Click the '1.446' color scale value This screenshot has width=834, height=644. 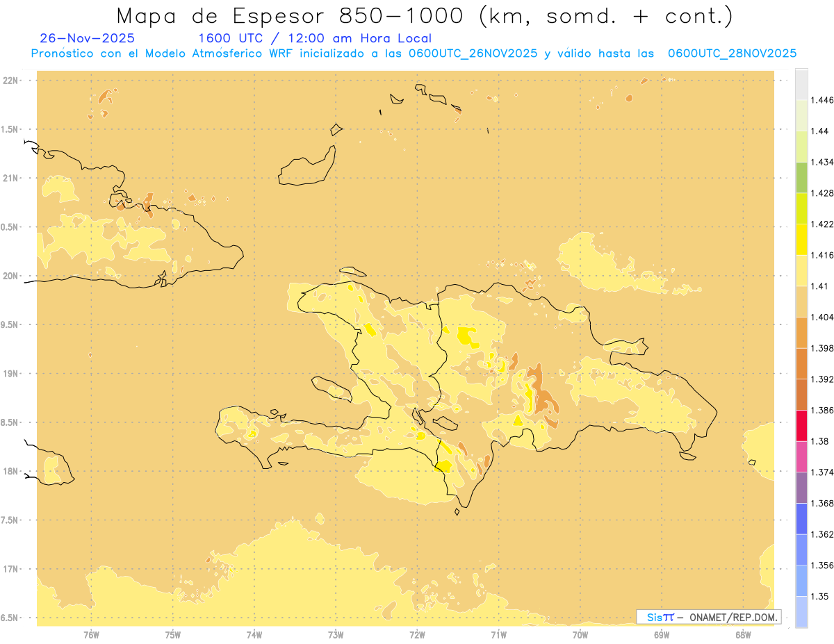click(822, 100)
